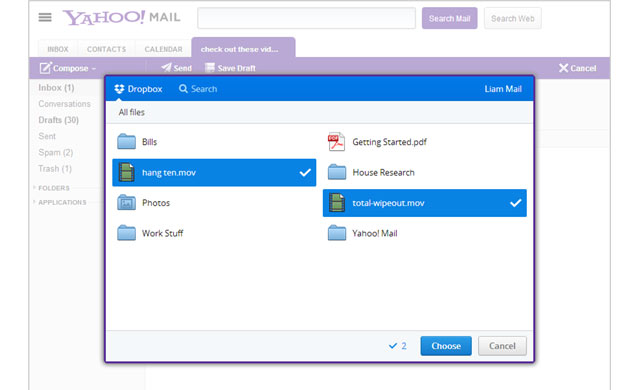This screenshot has width=630, height=390.
Task: Click the hang ten.mov video file icon
Action: tap(127, 172)
